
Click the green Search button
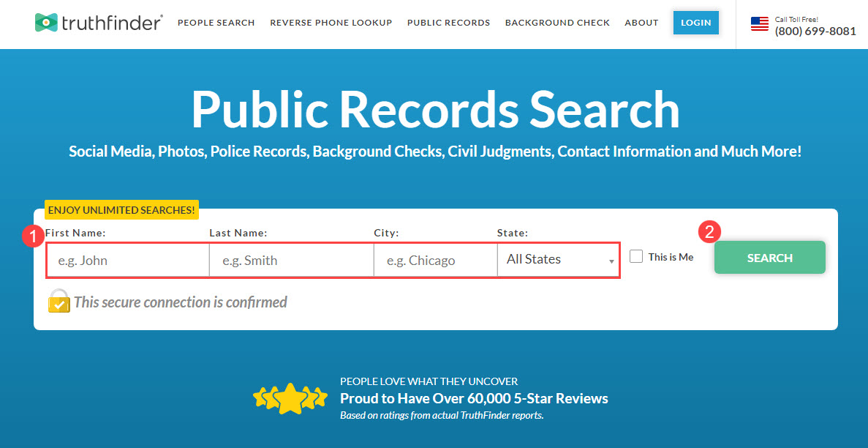coord(769,257)
